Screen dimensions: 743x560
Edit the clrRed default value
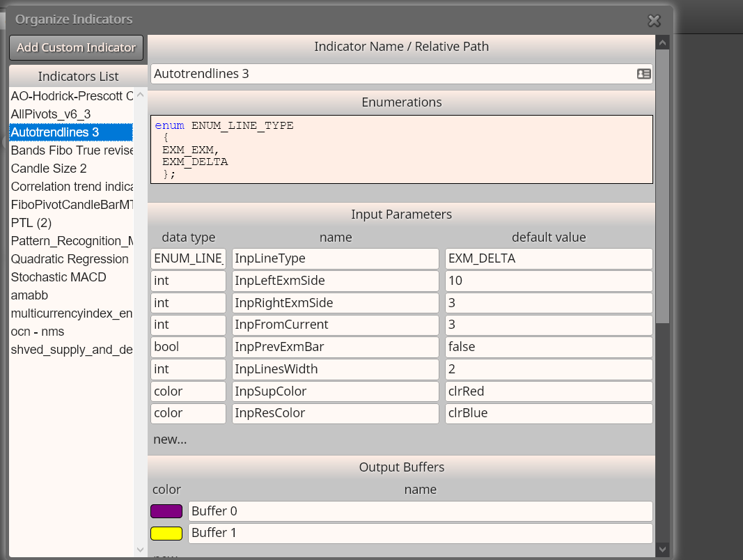pos(549,391)
